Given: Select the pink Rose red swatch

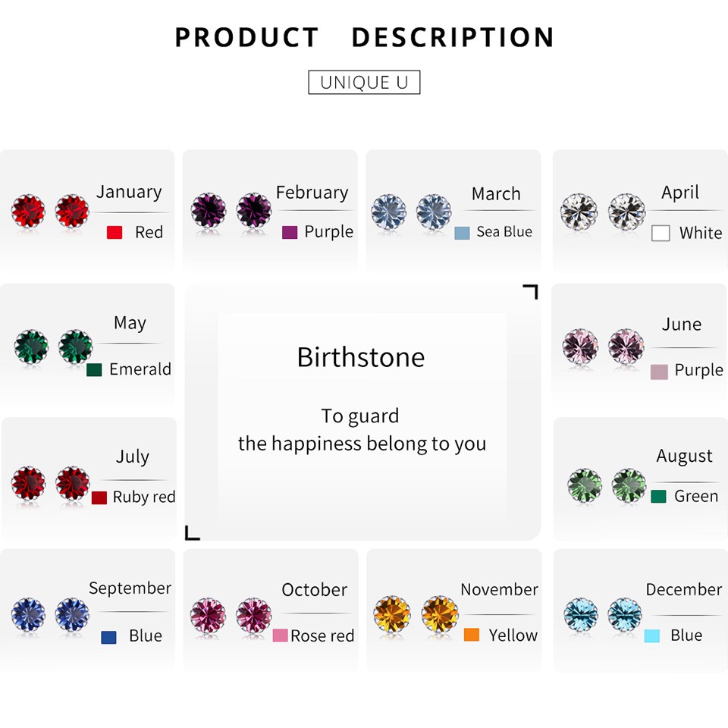Looking at the screenshot, I should pyautogui.click(x=280, y=635).
